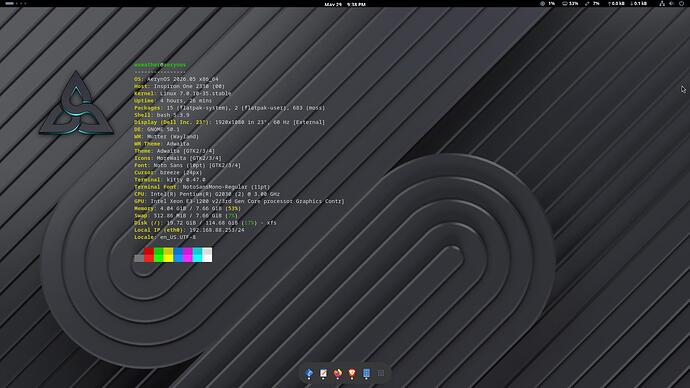690x388 pixels.
Task: Click the memory usage indicator showing 53%
Action: tap(570, 4)
